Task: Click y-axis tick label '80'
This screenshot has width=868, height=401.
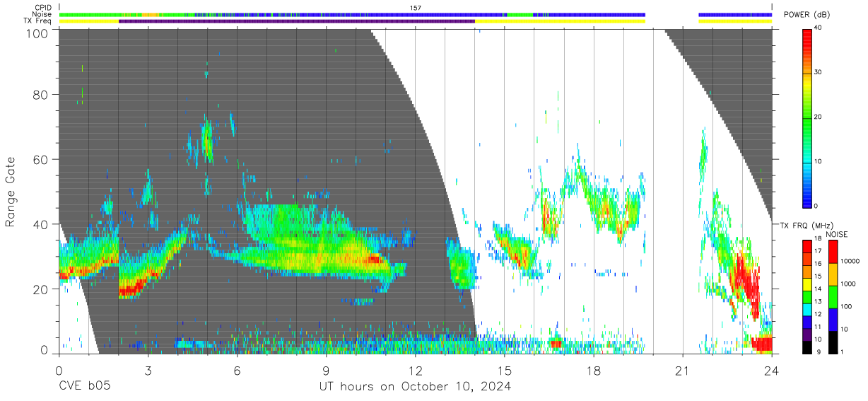Action: click(41, 95)
